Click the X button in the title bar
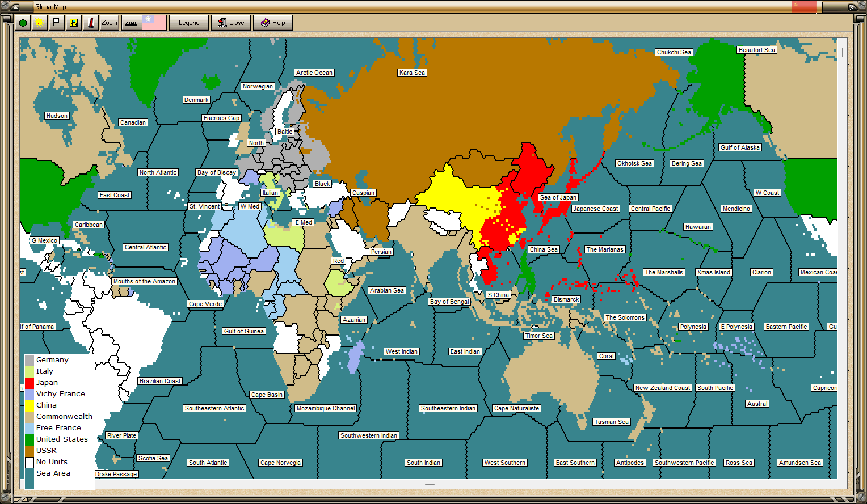The width and height of the screenshot is (867, 504). click(852, 7)
